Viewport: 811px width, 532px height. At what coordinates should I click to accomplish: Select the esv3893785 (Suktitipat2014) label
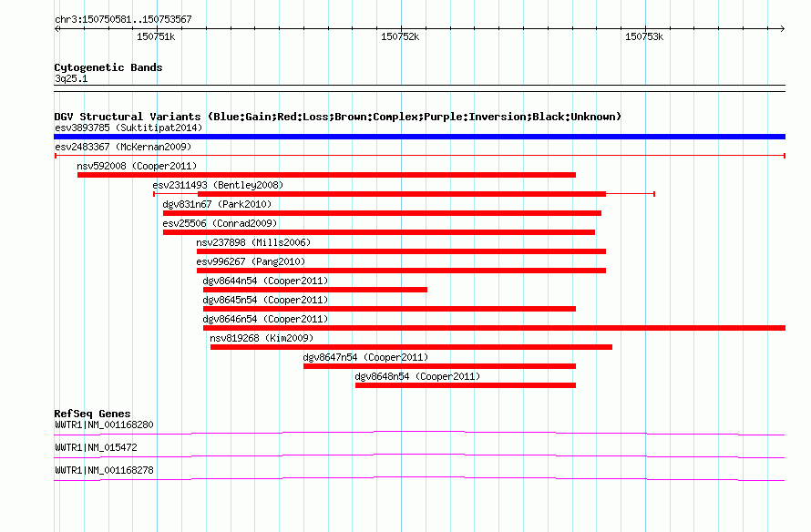click(x=128, y=128)
